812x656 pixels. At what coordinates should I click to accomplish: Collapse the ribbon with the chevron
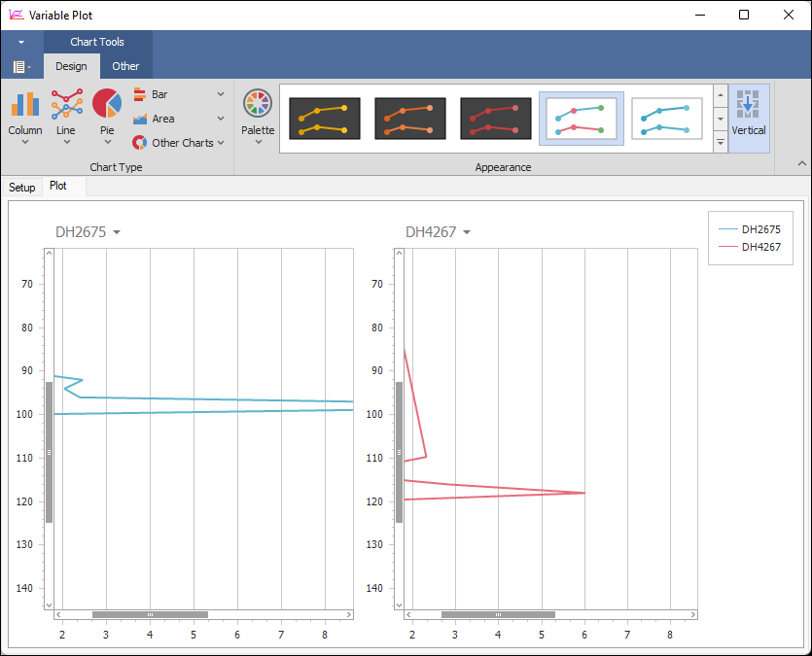802,163
